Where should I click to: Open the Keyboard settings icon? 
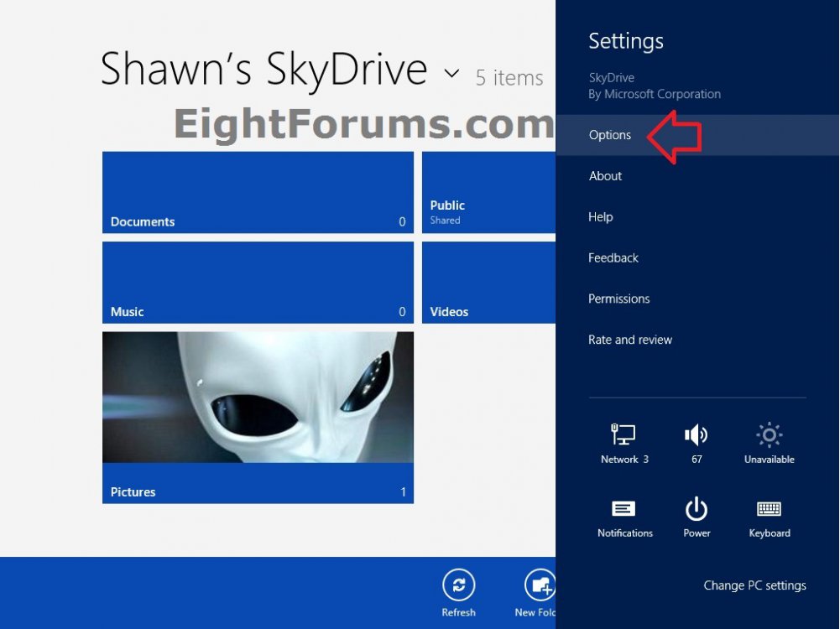pyautogui.click(x=768, y=509)
